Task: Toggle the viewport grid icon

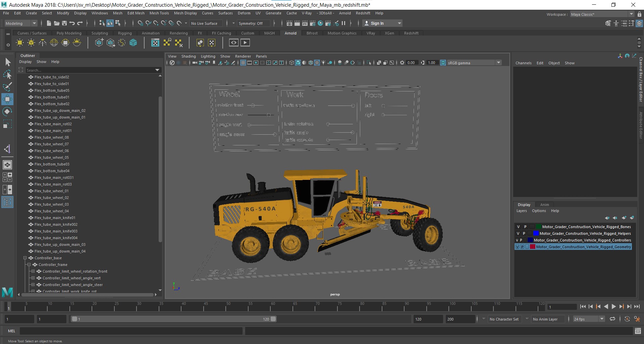Action: pyautogui.click(x=243, y=63)
